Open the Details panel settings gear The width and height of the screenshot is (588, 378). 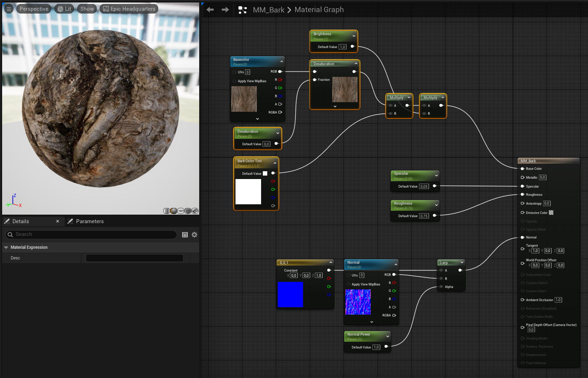pos(194,235)
